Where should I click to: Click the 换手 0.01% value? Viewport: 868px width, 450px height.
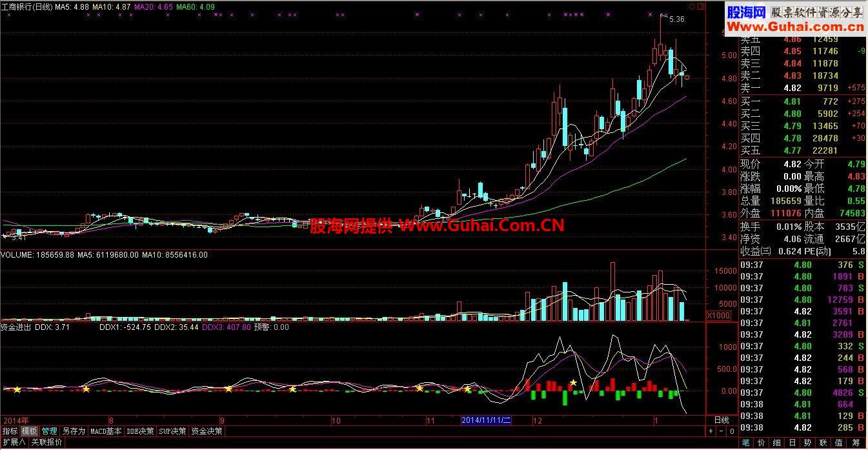point(789,227)
